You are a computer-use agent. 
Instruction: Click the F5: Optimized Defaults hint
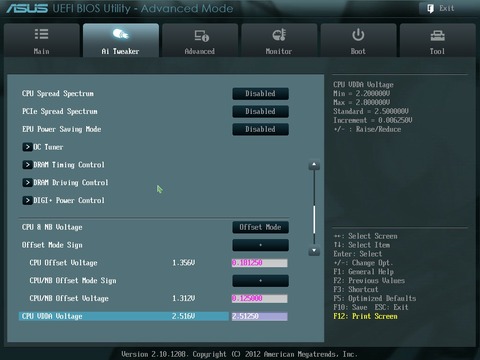tap(375, 298)
